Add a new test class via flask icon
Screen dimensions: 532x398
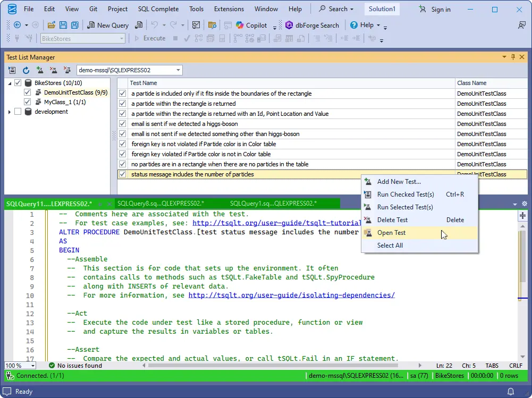coord(39,70)
